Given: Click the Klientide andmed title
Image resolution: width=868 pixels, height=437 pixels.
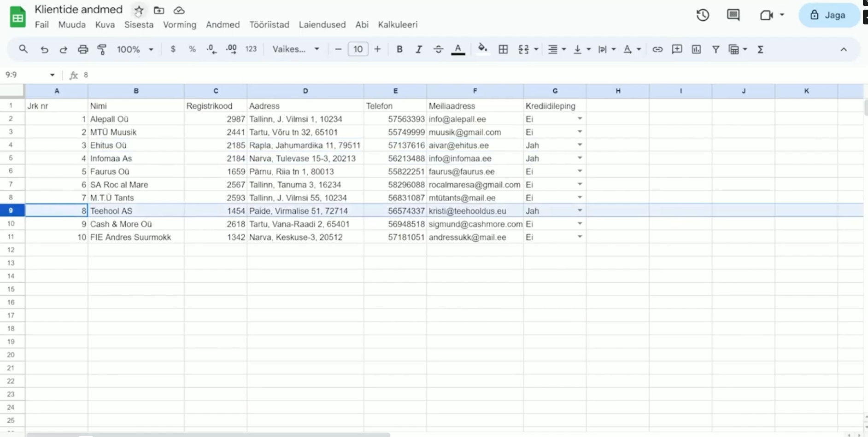Looking at the screenshot, I should pyautogui.click(x=79, y=10).
